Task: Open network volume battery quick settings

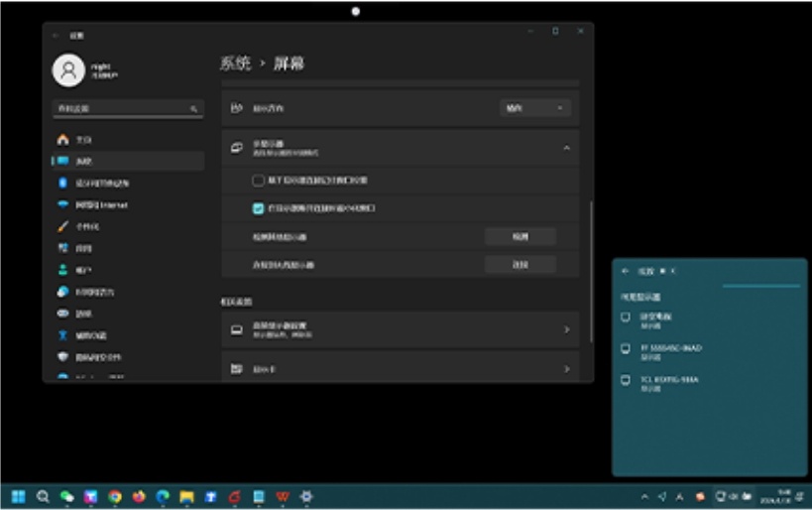Action: click(x=733, y=496)
